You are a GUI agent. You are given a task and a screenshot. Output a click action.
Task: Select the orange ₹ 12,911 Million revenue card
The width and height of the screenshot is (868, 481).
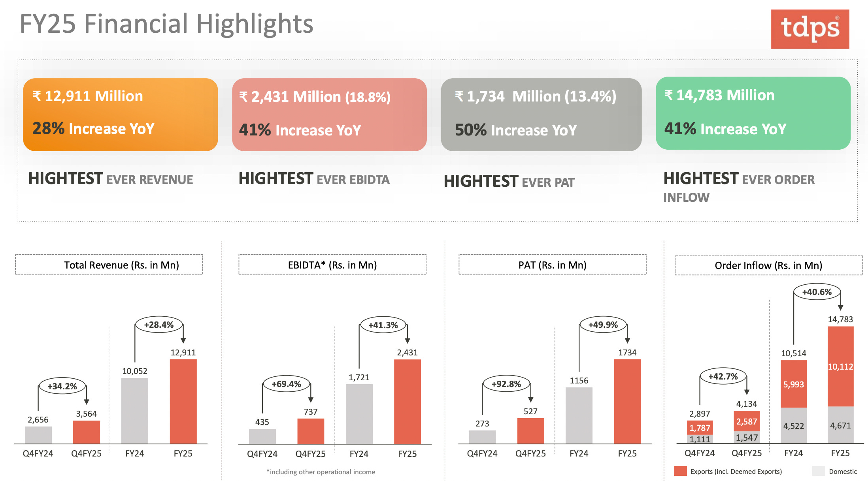click(120, 115)
